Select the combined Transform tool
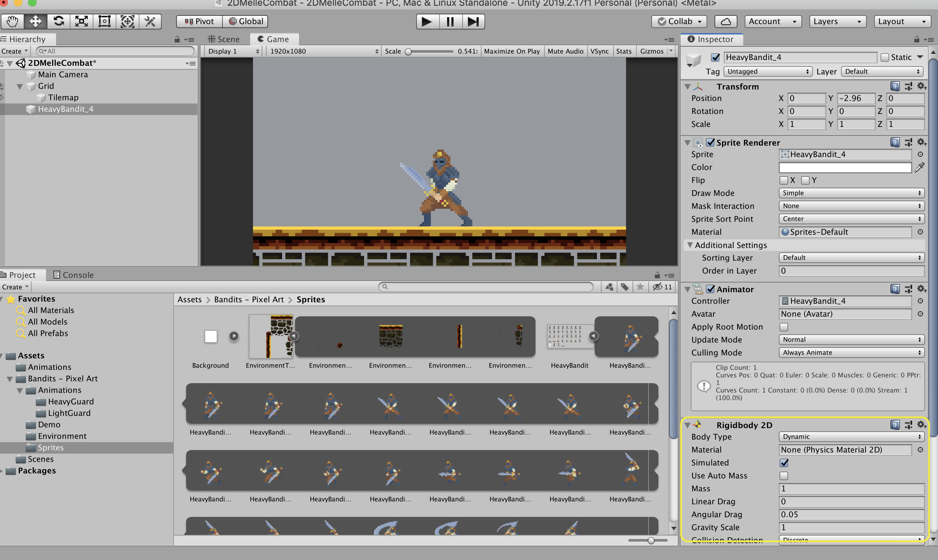 point(128,22)
